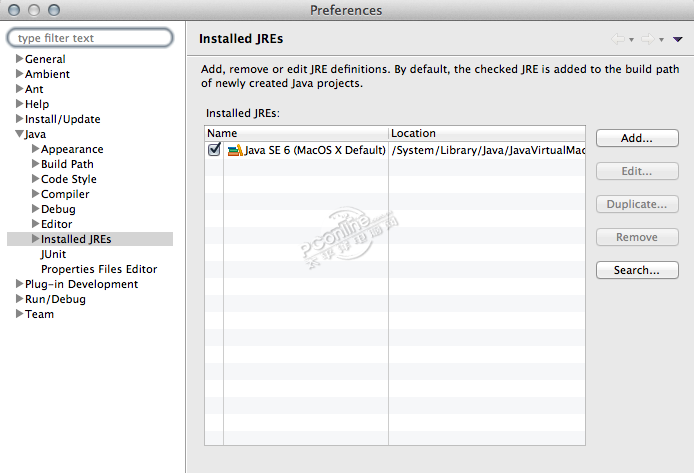This screenshot has width=694, height=473.
Task: Open the preferences page view menu triangle
Action: pos(677,39)
